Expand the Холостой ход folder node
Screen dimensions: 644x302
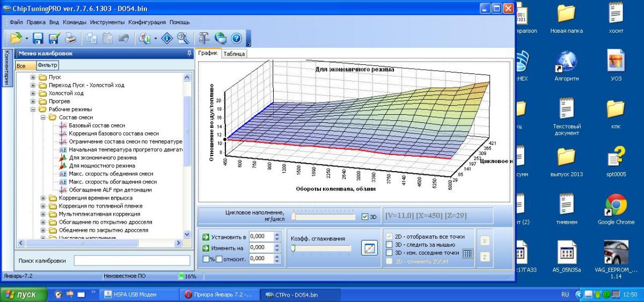[x=33, y=93]
